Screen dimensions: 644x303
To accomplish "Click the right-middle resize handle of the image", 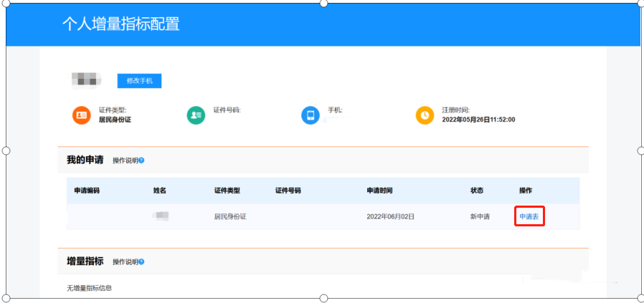I will (x=640, y=150).
